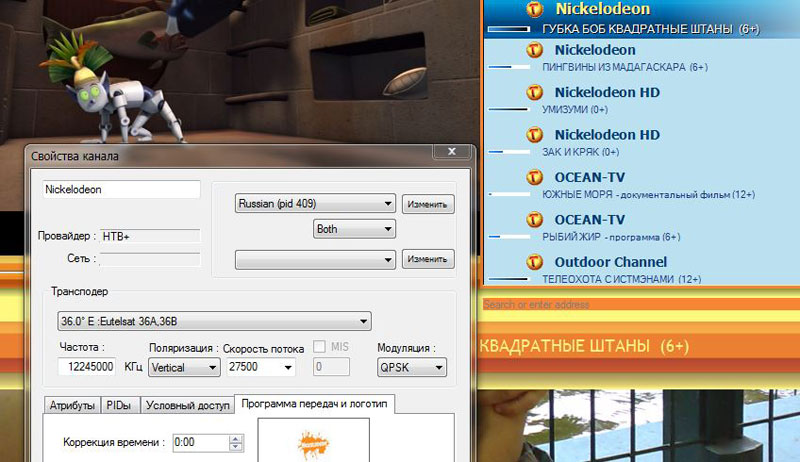Open the Vertical polarization dropdown
This screenshot has width=800, height=462.
183,367
